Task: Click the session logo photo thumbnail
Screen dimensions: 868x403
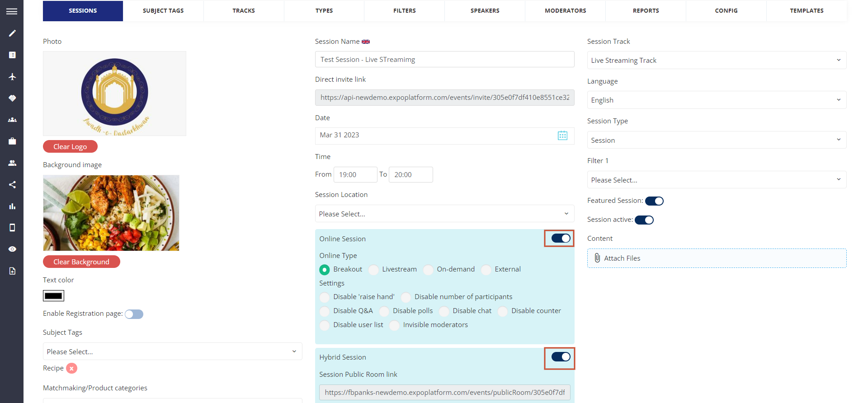Action: point(114,94)
